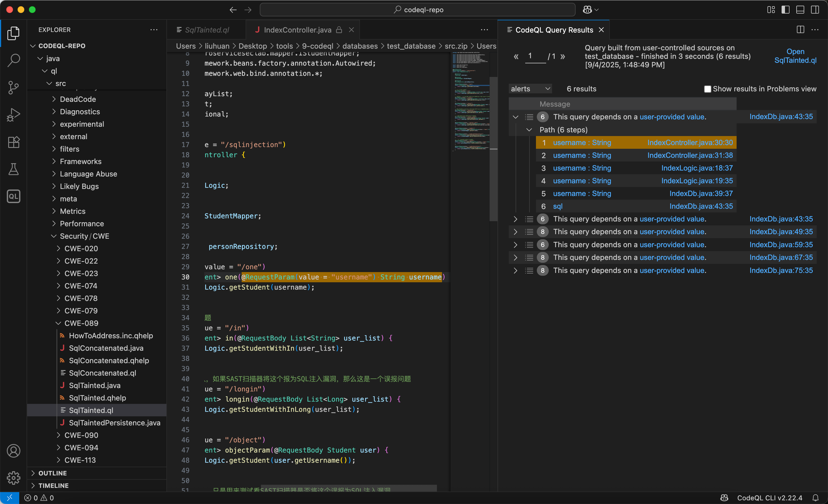The width and height of the screenshot is (828, 504).
Task: Click CodeQL CLI v2.22.4 status bar entry
Action: tap(769, 497)
